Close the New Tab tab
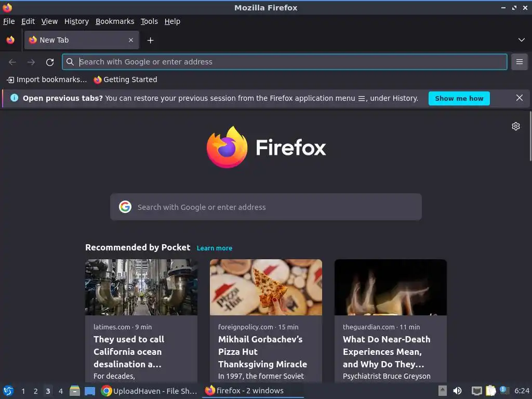This screenshot has height=399, width=532. (x=131, y=40)
